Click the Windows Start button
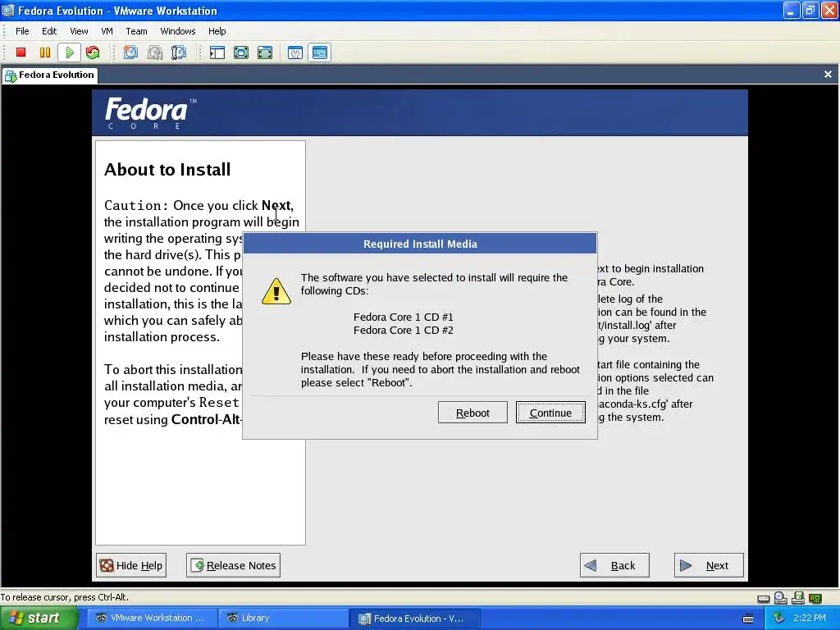840x630 pixels. point(39,619)
